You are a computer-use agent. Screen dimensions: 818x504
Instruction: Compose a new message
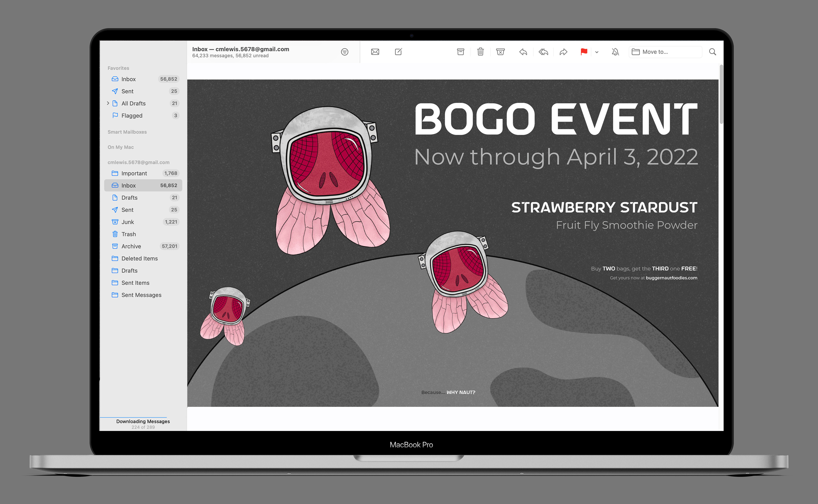click(399, 52)
